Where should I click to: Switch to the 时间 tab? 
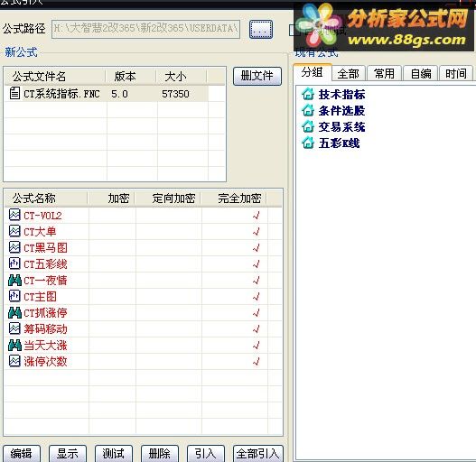[456, 73]
